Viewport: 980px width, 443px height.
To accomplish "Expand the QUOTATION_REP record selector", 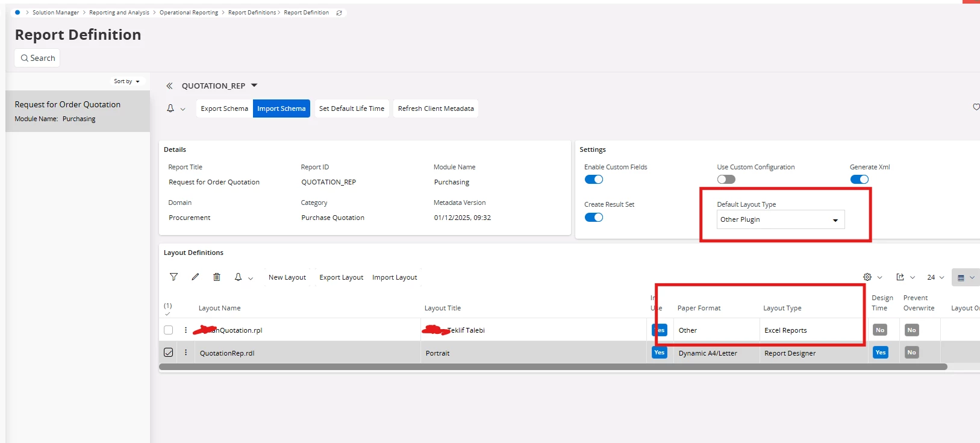I will (x=254, y=86).
